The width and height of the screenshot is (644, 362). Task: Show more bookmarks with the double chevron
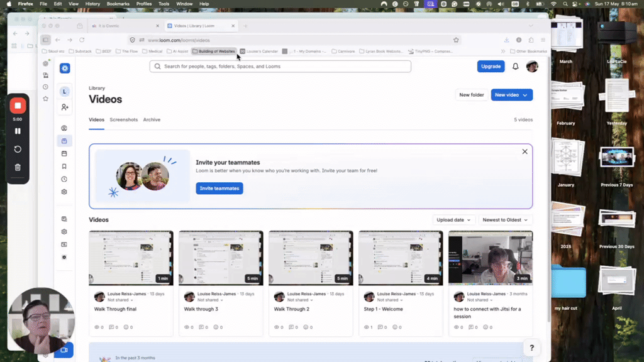[x=502, y=52]
